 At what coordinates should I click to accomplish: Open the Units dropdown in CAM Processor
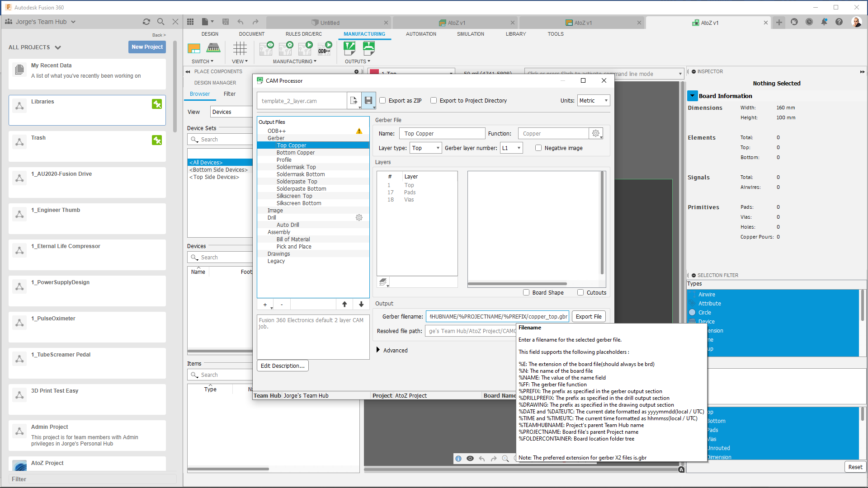(x=593, y=100)
